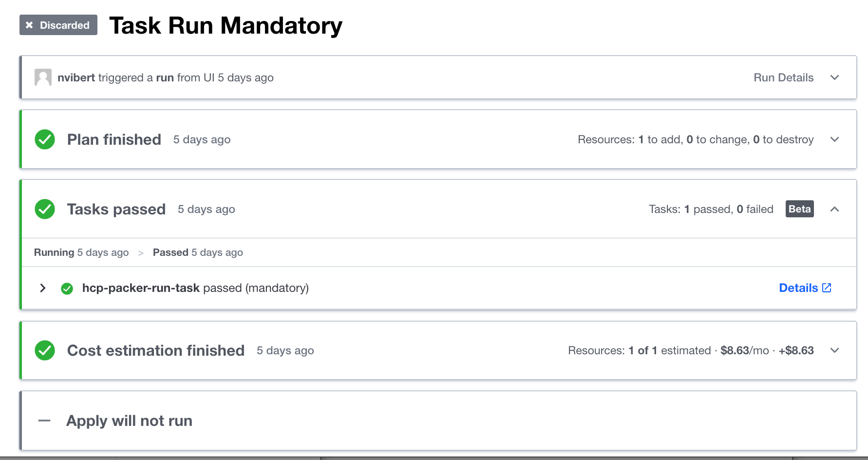Open the Details link for run task

[798, 288]
